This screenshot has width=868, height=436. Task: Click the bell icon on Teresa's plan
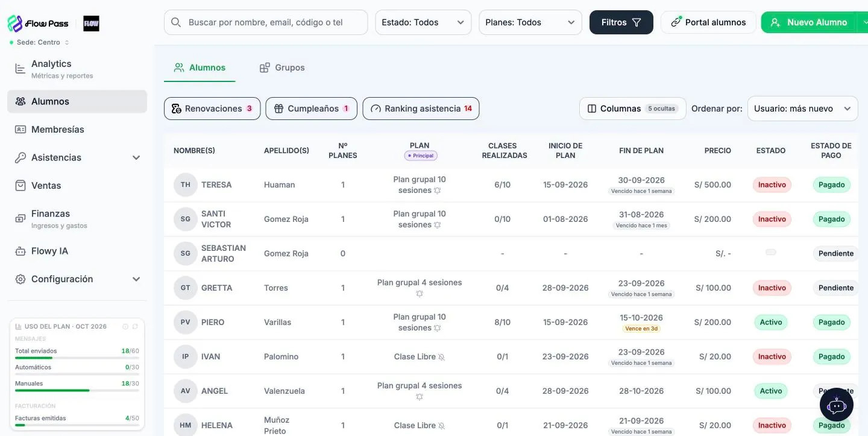(x=438, y=191)
